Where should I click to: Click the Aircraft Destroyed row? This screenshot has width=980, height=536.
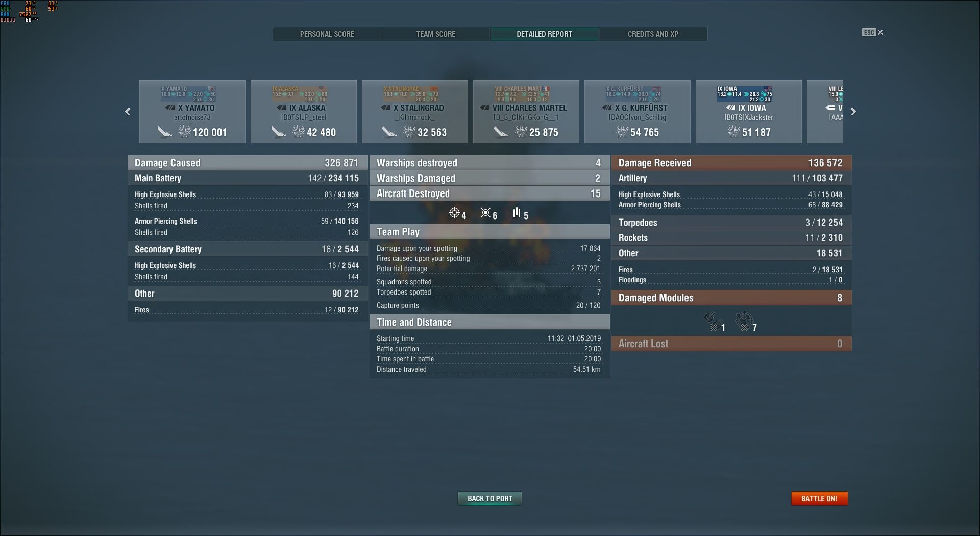pos(489,193)
